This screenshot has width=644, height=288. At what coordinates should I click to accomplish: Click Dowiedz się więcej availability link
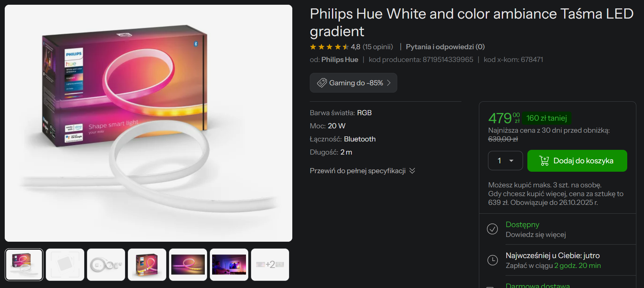click(x=536, y=234)
